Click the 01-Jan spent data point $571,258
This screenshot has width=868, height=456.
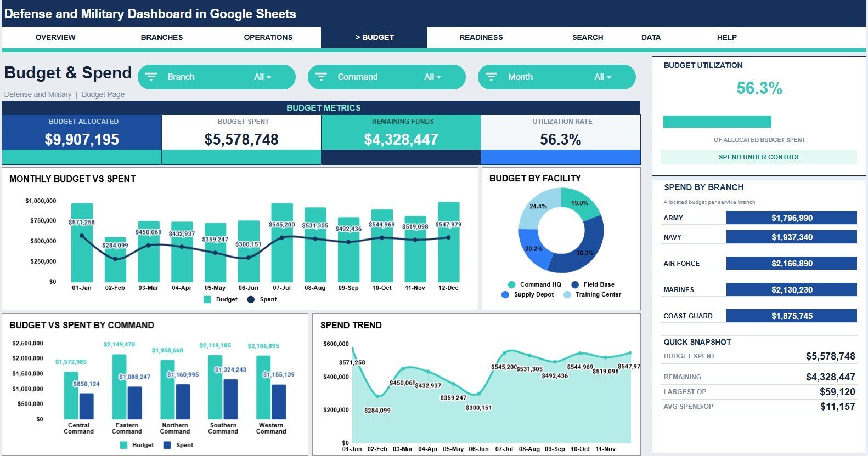82,236
